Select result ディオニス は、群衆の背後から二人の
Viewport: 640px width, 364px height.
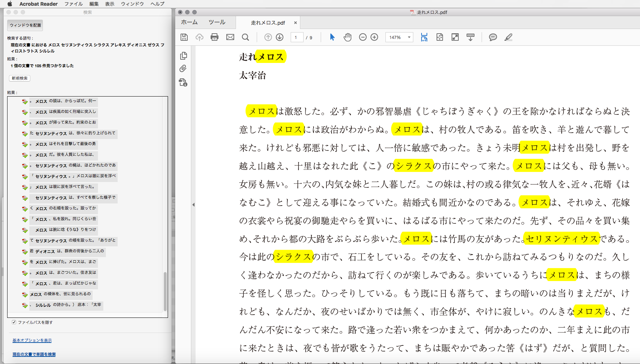click(67, 251)
